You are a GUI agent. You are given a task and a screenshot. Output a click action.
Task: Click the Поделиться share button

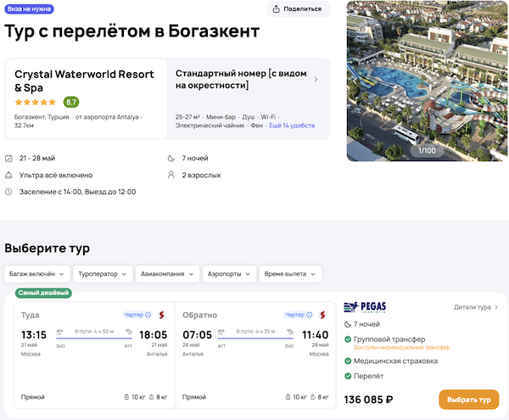tap(298, 9)
